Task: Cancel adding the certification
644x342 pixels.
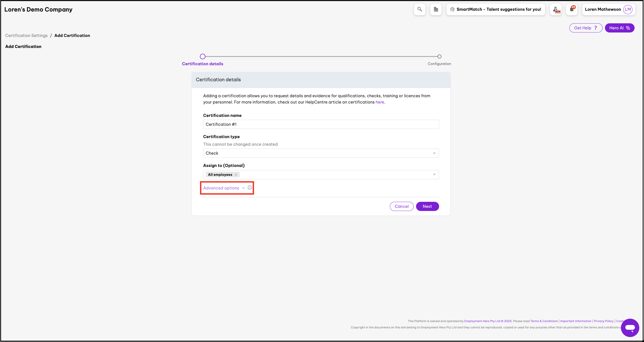Action: click(x=401, y=207)
